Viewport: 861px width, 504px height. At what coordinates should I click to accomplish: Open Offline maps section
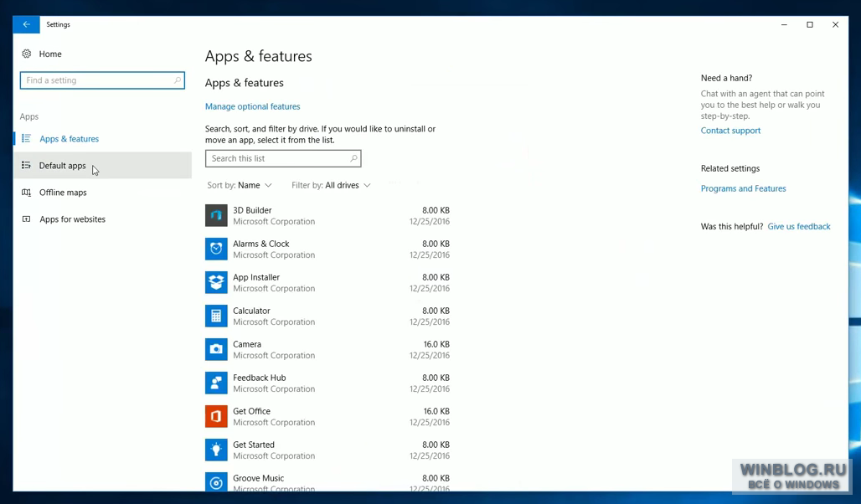coord(63,193)
